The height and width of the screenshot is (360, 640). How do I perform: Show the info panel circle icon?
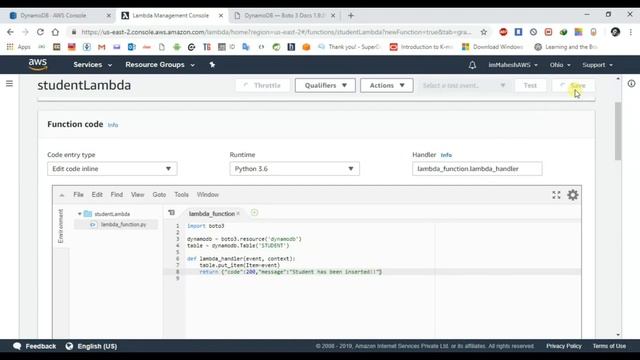[631, 84]
